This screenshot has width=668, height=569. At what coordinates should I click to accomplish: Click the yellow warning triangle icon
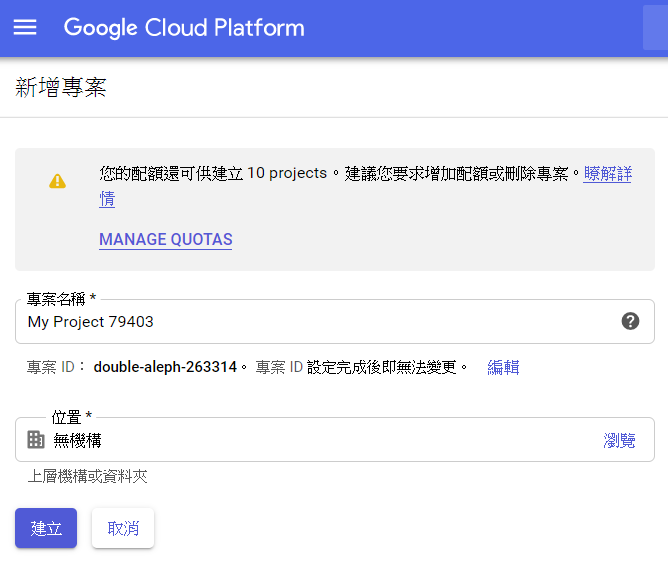(58, 181)
